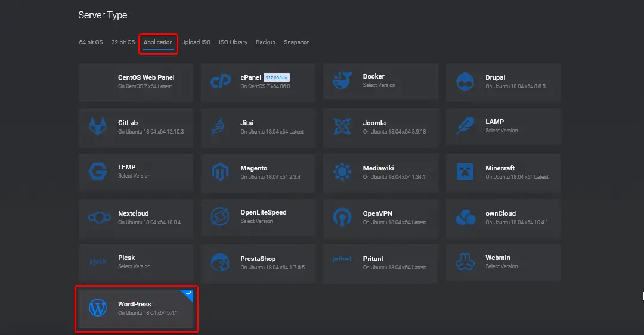This screenshot has width=644, height=335.
Task: Choose the CentOS Web Panel application
Action: (x=136, y=82)
